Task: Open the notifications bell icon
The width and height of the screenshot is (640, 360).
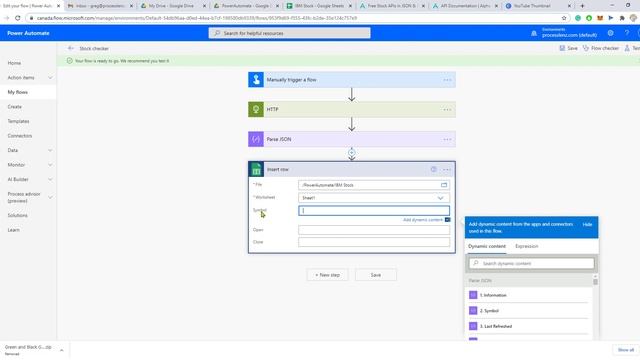Action: pyautogui.click(x=534, y=33)
